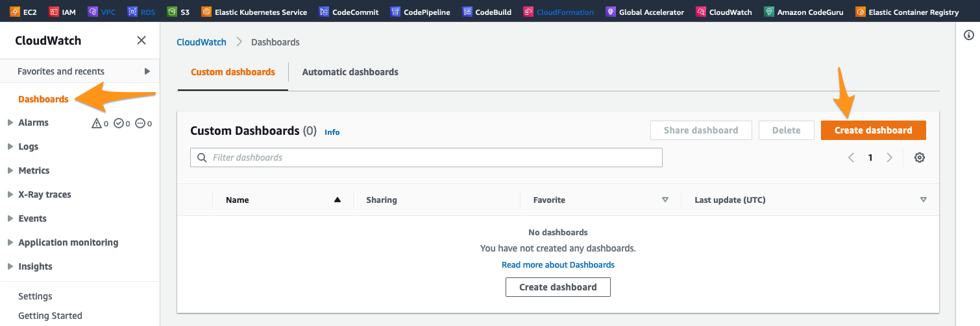Expand the Alarms section
This screenshot has height=326, width=980.
pyautogui.click(x=10, y=122)
